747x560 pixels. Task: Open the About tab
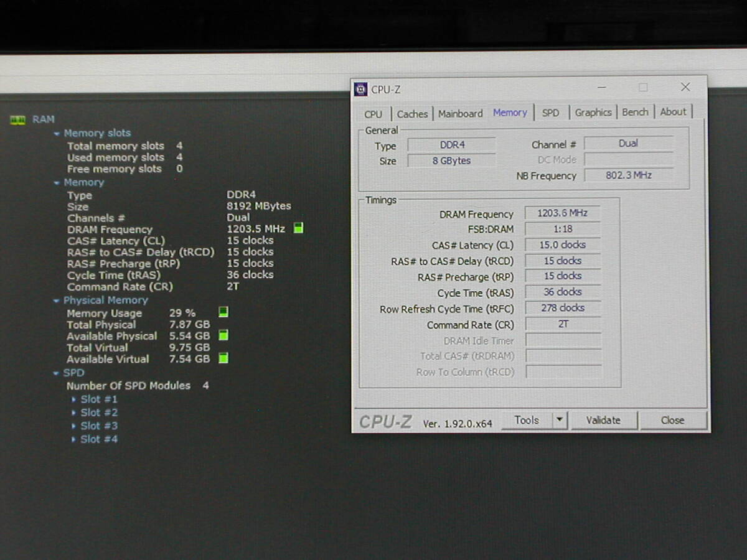pos(673,112)
